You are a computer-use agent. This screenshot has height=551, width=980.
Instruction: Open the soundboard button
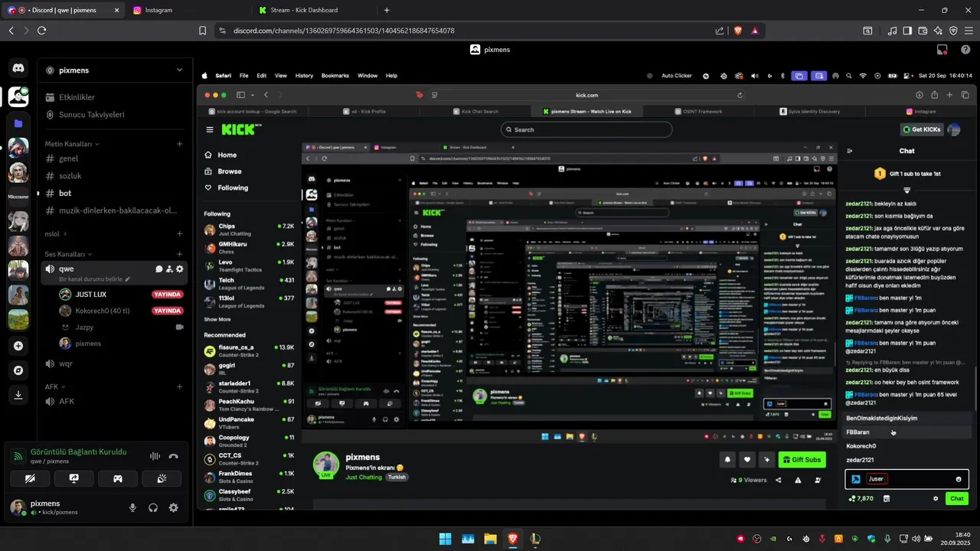coord(162,478)
